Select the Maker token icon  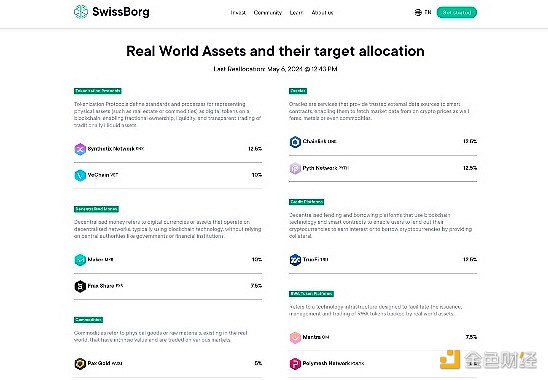[x=80, y=260]
